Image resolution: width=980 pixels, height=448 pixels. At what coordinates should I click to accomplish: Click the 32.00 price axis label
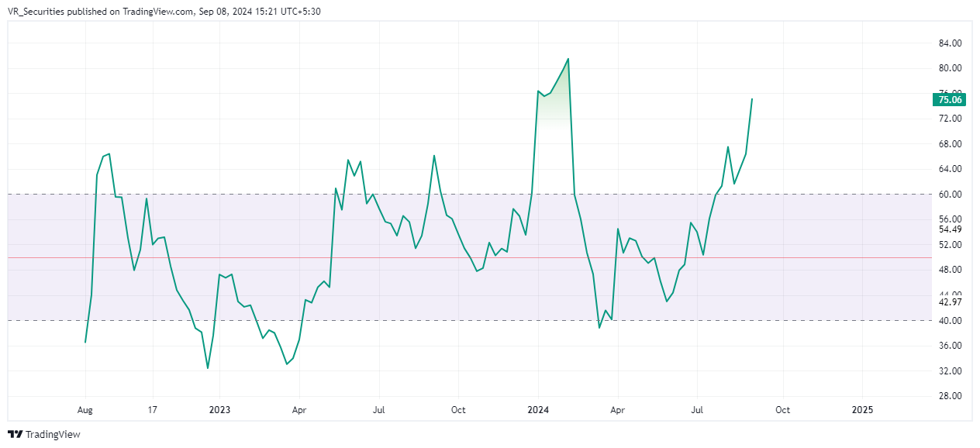(950, 371)
